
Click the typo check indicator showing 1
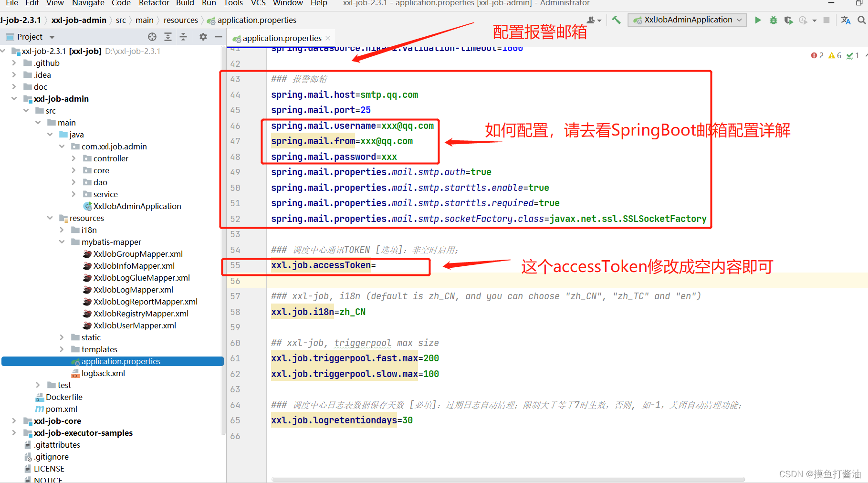[x=853, y=55]
